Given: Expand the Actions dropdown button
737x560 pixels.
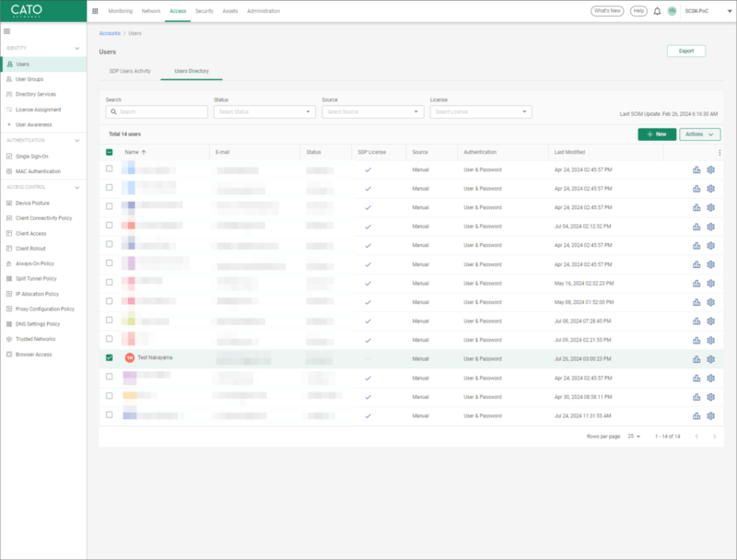Looking at the screenshot, I should click(700, 134).
